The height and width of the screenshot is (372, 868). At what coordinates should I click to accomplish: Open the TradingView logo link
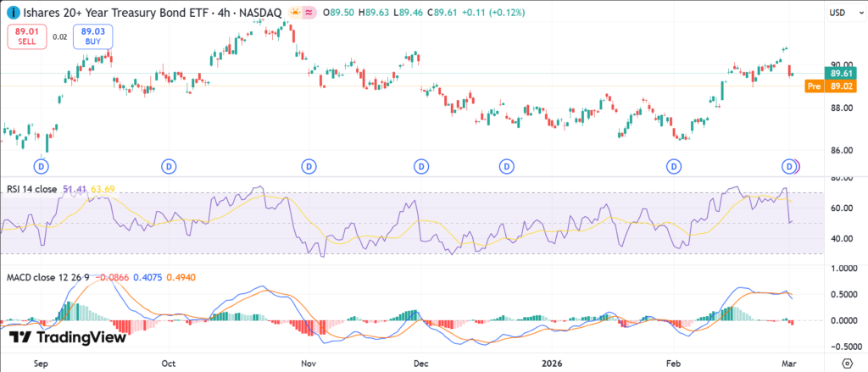[68, 337]
